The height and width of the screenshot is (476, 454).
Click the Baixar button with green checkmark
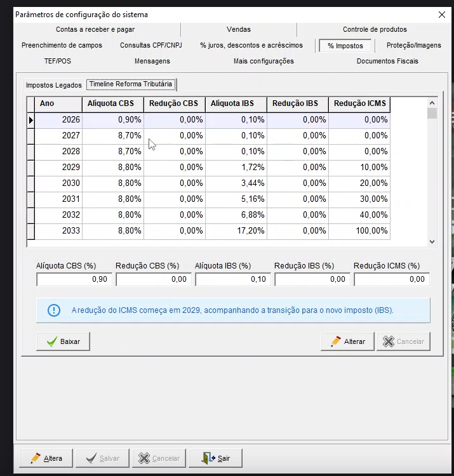pyautogui.click(x=63, y=341)
